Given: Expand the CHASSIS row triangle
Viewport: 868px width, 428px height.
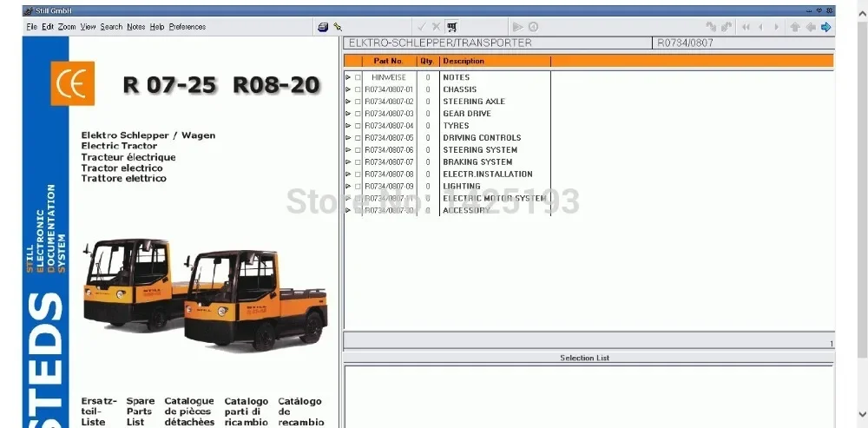Looking at the screenshot, I should point(348,89).
